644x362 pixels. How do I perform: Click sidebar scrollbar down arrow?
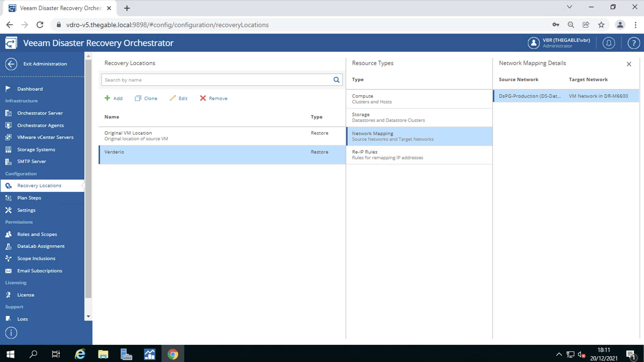[88, 317]
